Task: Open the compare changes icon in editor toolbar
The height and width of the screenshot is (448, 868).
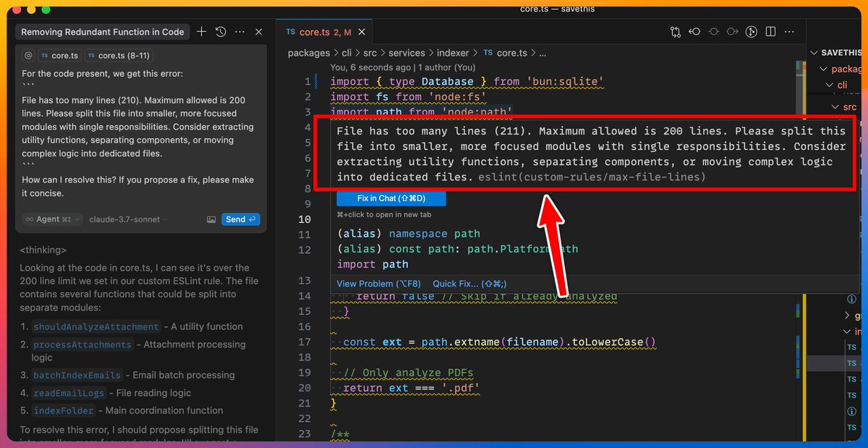Action: 676,32
